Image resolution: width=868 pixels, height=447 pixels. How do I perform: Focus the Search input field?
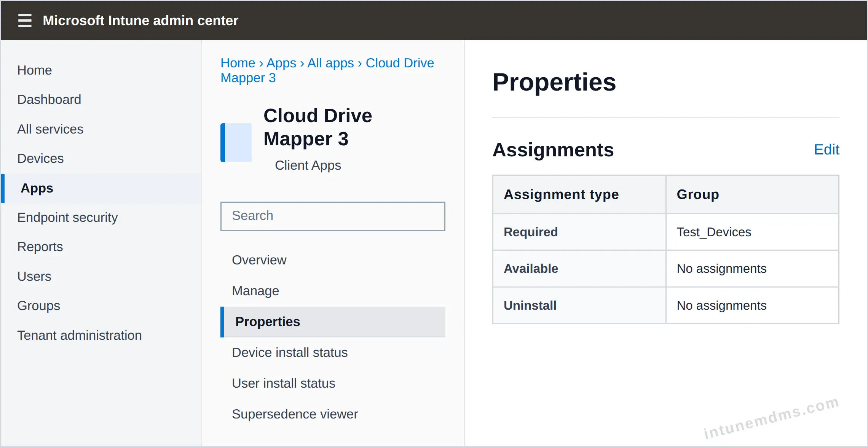(333, 216)
